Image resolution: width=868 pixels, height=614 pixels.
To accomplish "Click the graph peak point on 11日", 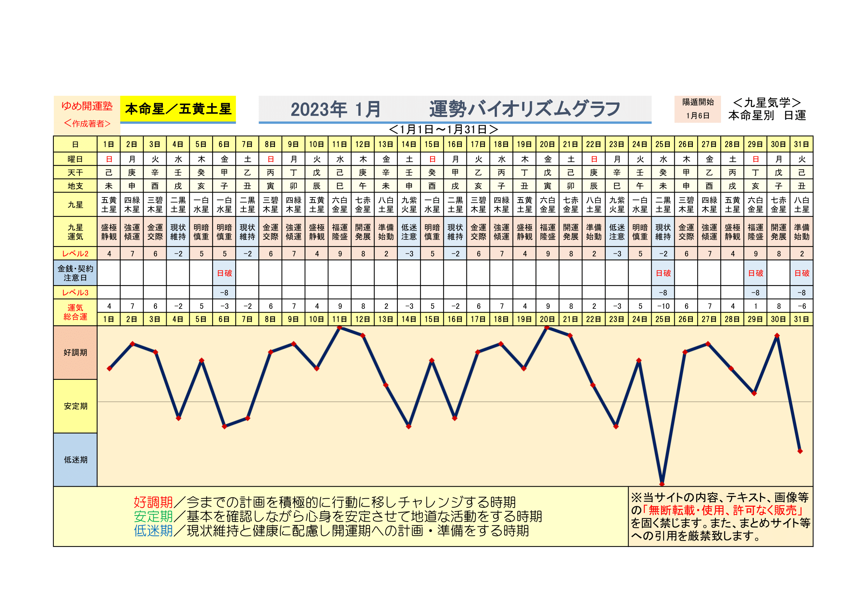I will pyautogui.click(x=340, y=328).
